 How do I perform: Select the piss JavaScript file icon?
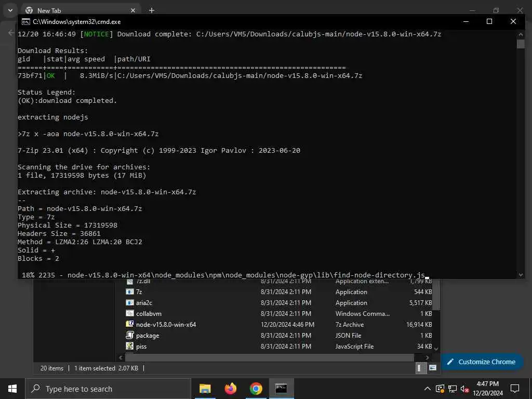point(129,346)
